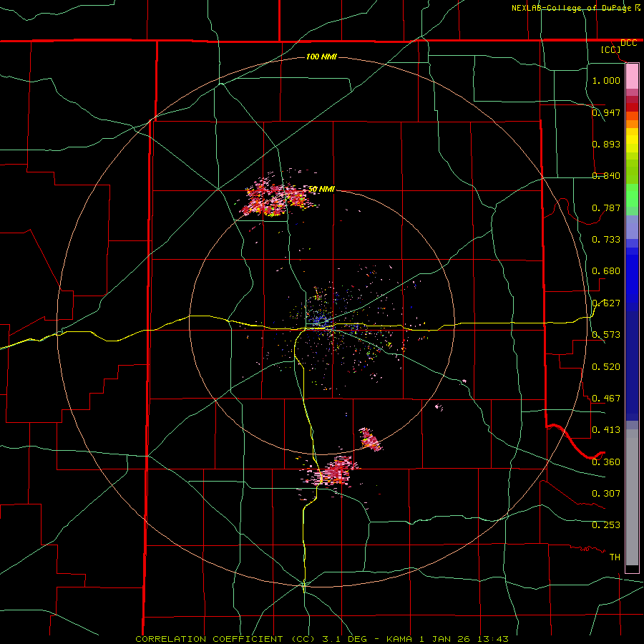Click the 0.680 scale value
The width and height of the screenshot is (644, 644).
click(606, 271)
